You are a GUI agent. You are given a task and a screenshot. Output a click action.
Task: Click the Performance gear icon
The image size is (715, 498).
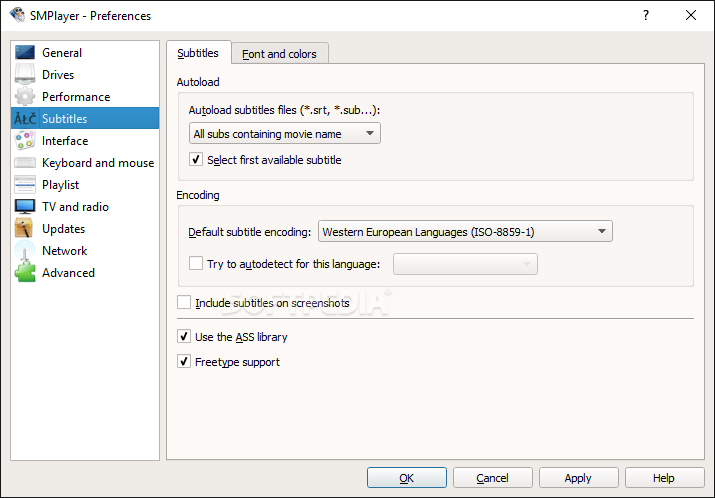point(25,96)
